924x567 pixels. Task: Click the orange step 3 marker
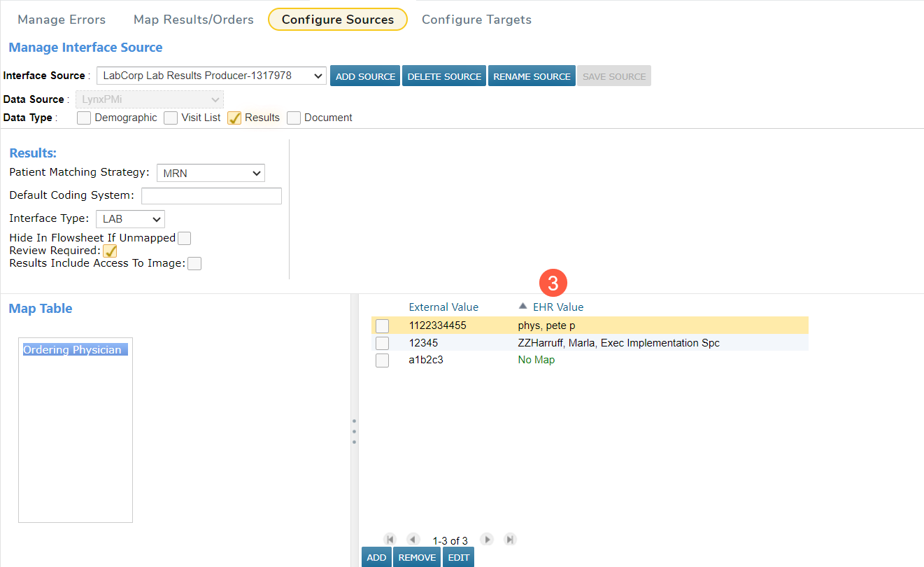[x=553, y=283]
